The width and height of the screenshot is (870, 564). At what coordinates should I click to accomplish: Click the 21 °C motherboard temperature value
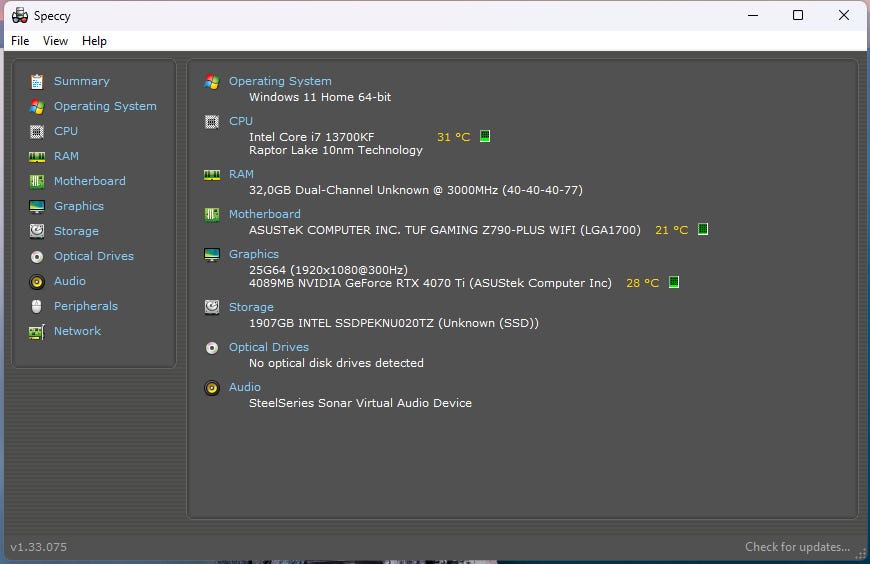coord(671,230)
